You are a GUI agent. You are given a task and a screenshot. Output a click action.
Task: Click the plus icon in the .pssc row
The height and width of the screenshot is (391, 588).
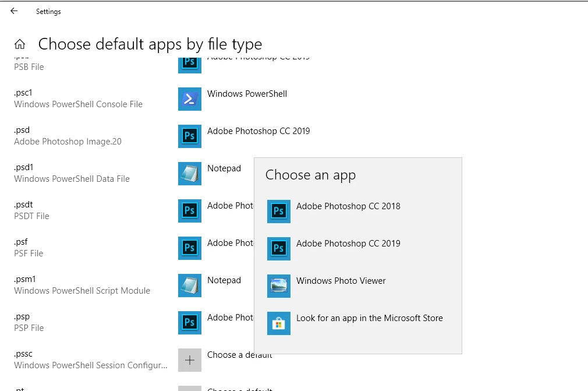click(x=190, y=360)
